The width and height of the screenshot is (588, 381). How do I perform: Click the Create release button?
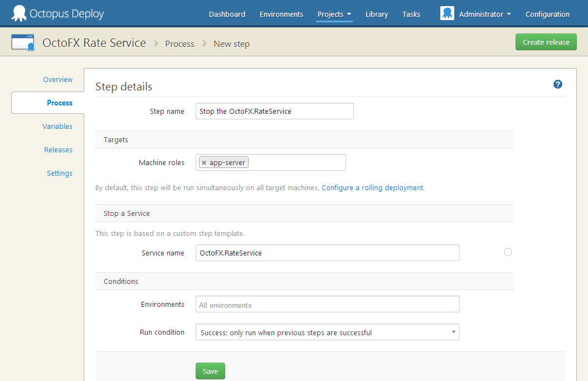[x=546, y=41]
